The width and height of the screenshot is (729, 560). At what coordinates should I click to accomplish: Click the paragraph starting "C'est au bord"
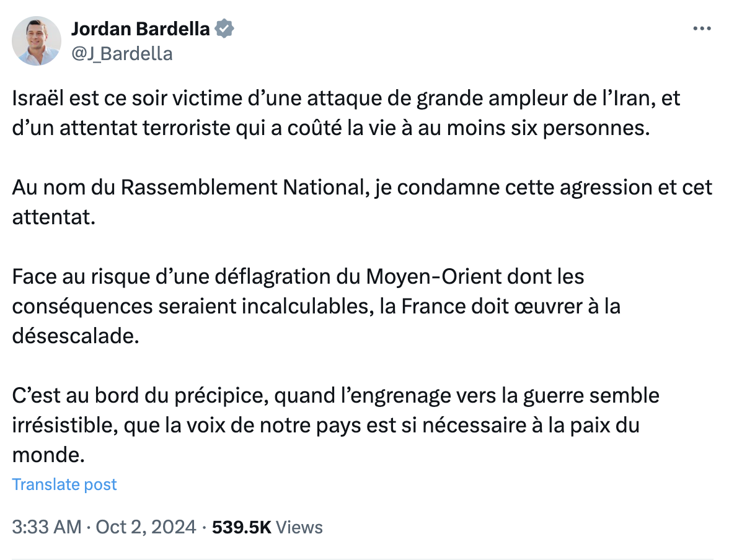pyautogui.click(x=336, y=425)
